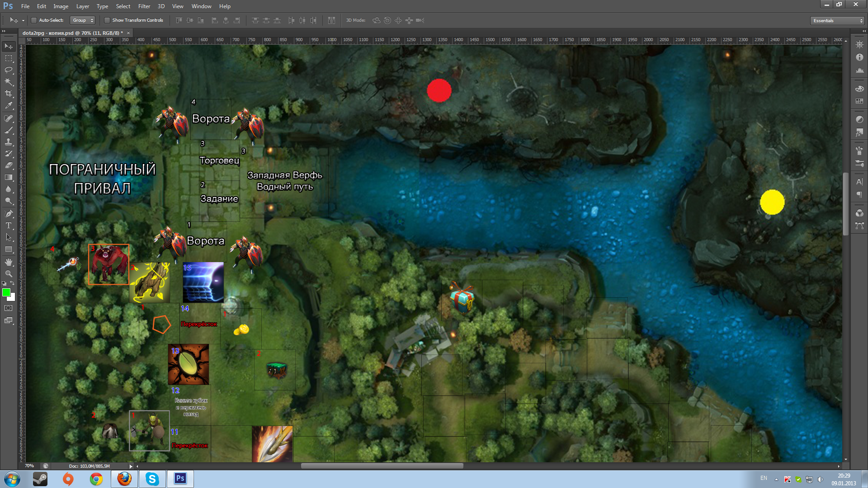Select the Gradient tool
Viewport: 868px width, 488px height.
click(x=9, y=177)
